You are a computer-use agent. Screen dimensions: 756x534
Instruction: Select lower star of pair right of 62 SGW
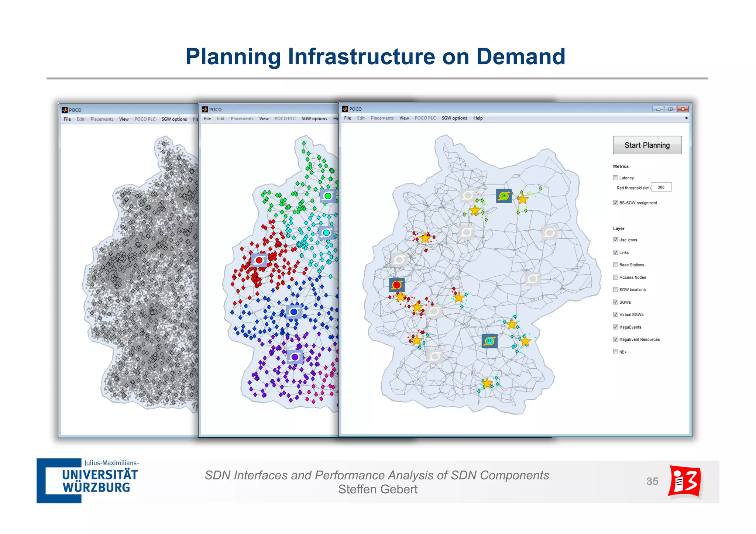525,341
